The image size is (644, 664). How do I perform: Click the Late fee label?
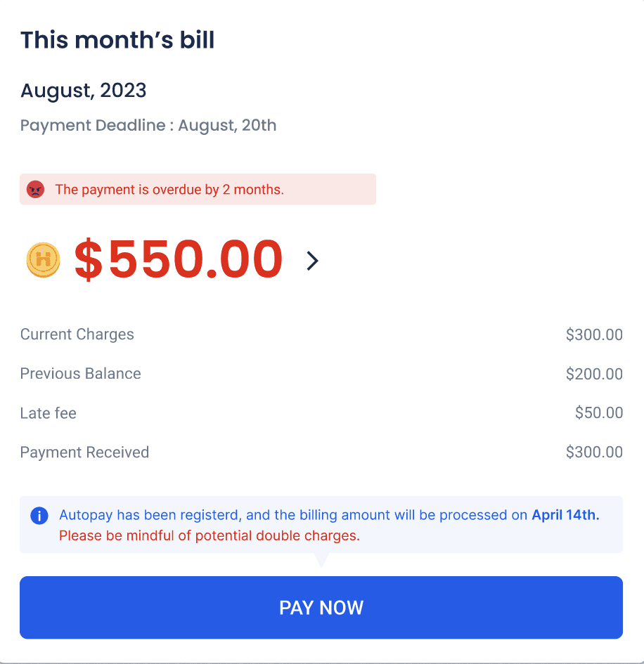pos(49,413)
